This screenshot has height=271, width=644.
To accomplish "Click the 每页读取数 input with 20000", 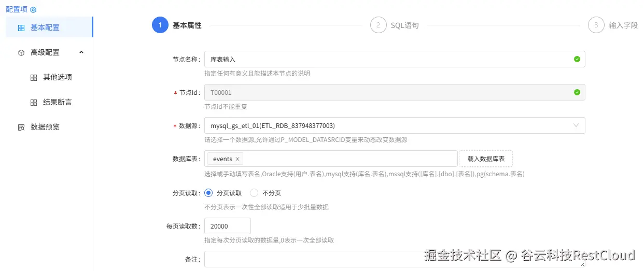I will coord(228,226).
